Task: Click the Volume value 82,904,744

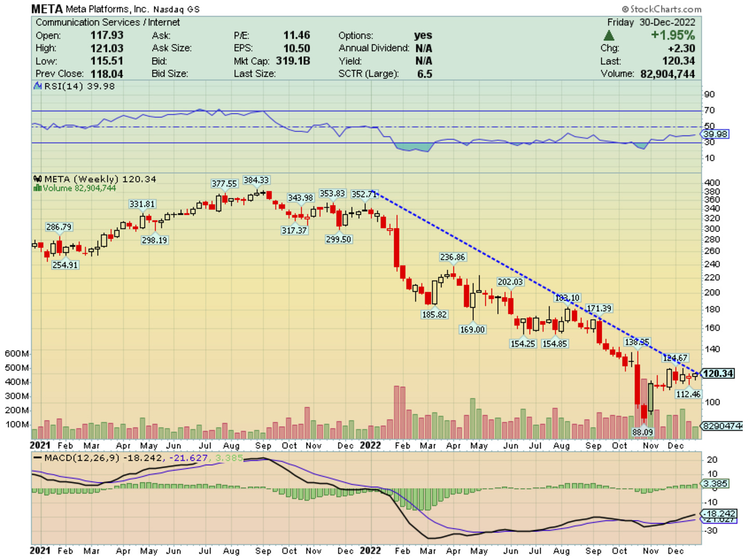Action: pyautogui.click(x=667, y=74)
